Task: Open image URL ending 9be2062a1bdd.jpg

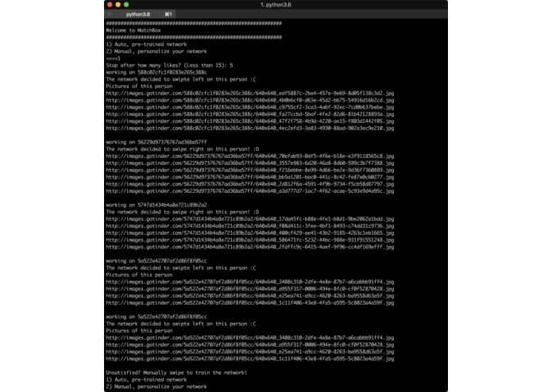Action: point(250,219)
